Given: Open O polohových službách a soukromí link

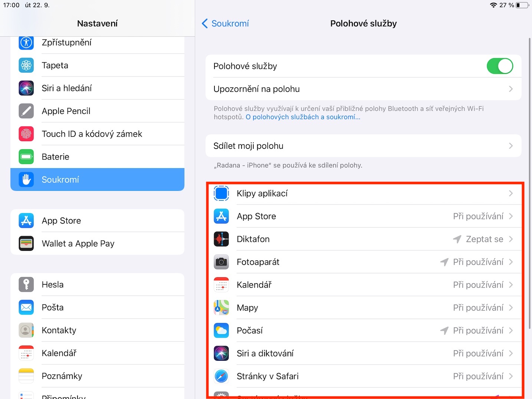Looking at the screenshot, I should pyautogui.click(x=303, y=117).
